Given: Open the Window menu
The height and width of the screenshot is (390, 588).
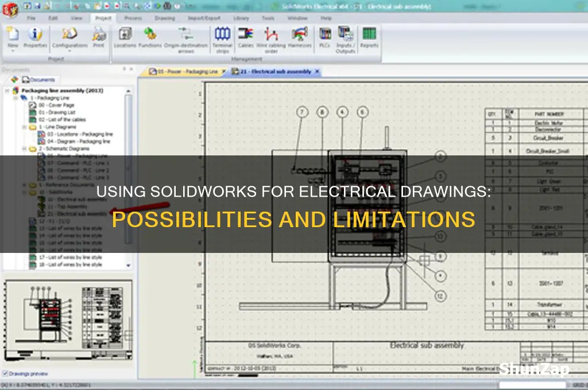Looking at the screenshot, I should pos(297,18).
